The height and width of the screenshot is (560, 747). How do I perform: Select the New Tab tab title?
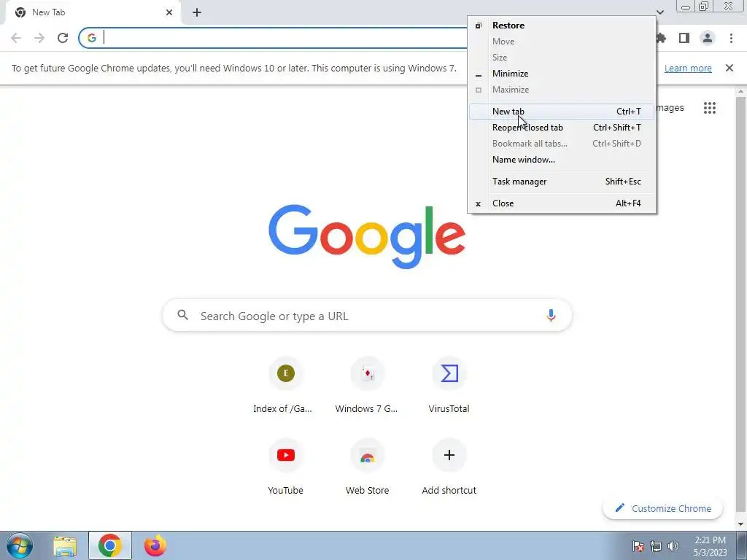click(49, 12)
